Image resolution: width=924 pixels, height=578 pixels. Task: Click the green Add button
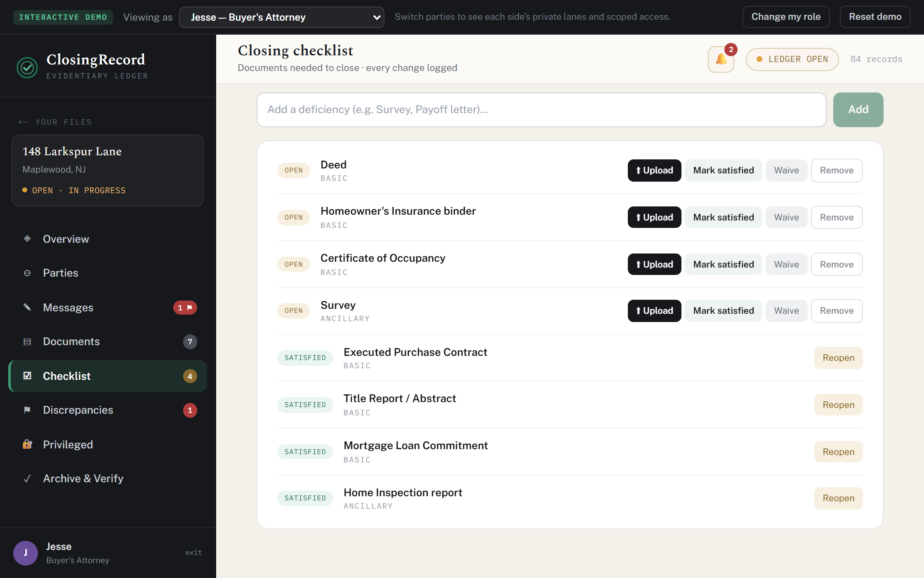coord(858,109)
